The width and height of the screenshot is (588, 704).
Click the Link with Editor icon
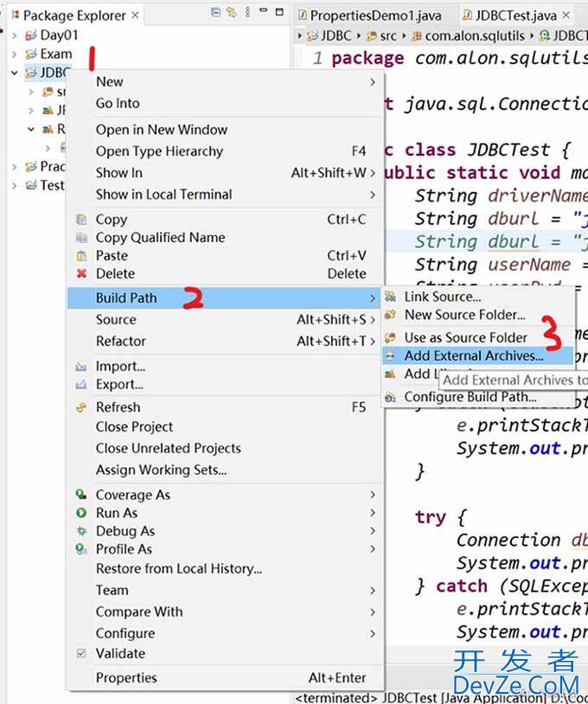click(232, 13)
